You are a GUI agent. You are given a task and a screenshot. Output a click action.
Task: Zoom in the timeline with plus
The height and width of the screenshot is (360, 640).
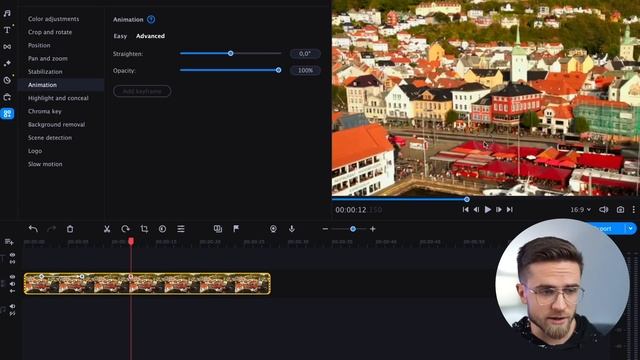[x=373, y=229]
